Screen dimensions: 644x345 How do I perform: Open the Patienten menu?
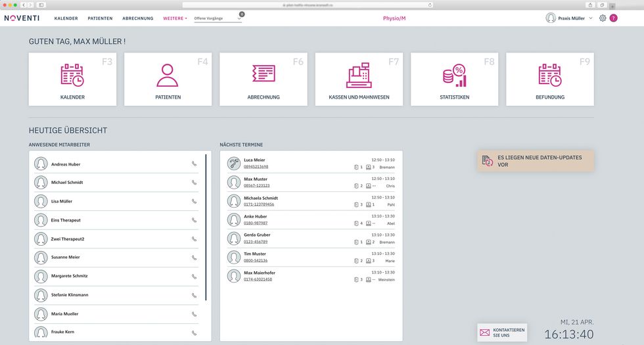tap(100, 18)
